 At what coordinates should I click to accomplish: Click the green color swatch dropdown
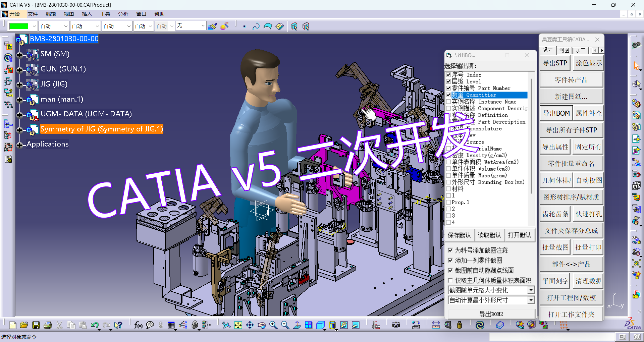point(22,26)
